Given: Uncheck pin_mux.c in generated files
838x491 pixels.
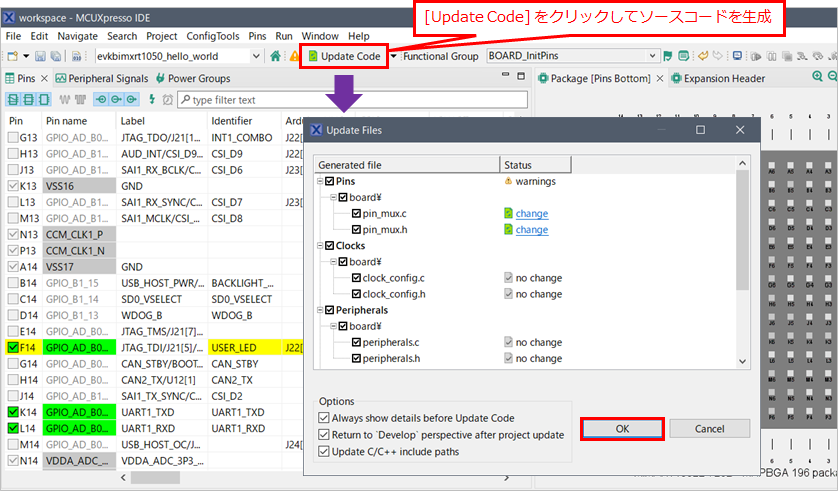Looking at the screenshot, I should pyautogui.click(x=356, y=213).
